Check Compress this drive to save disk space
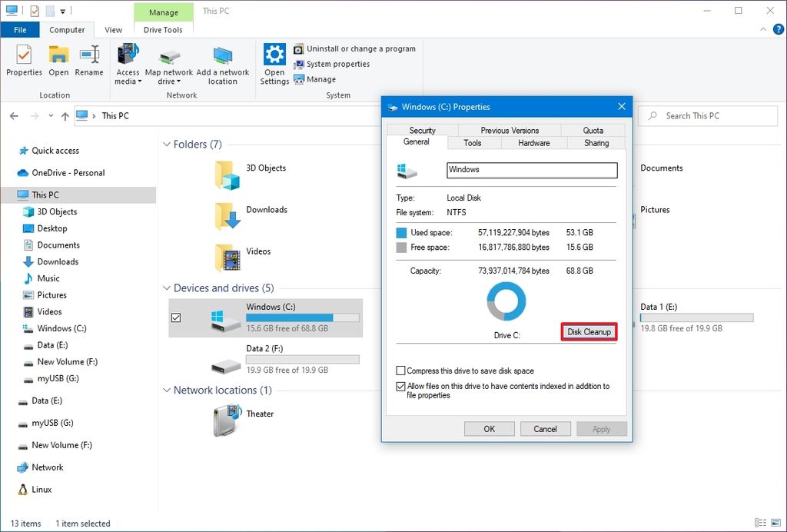 click(400, 370)
